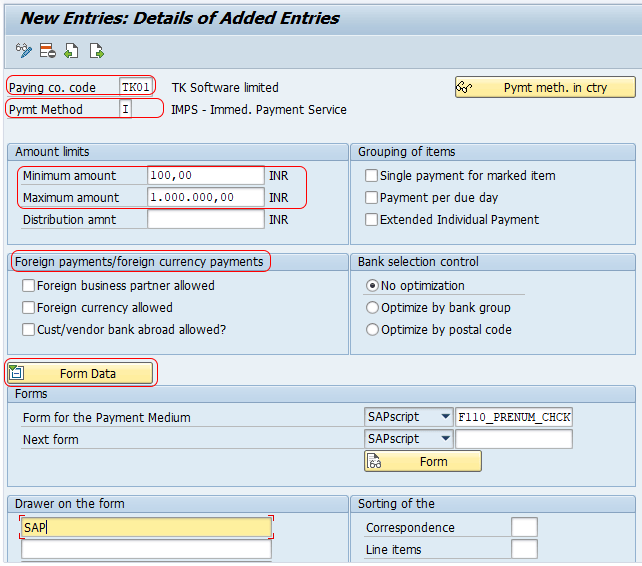Enable Payment per due day checkbox
Screen dimensions: 642x566
pos(371,198)
